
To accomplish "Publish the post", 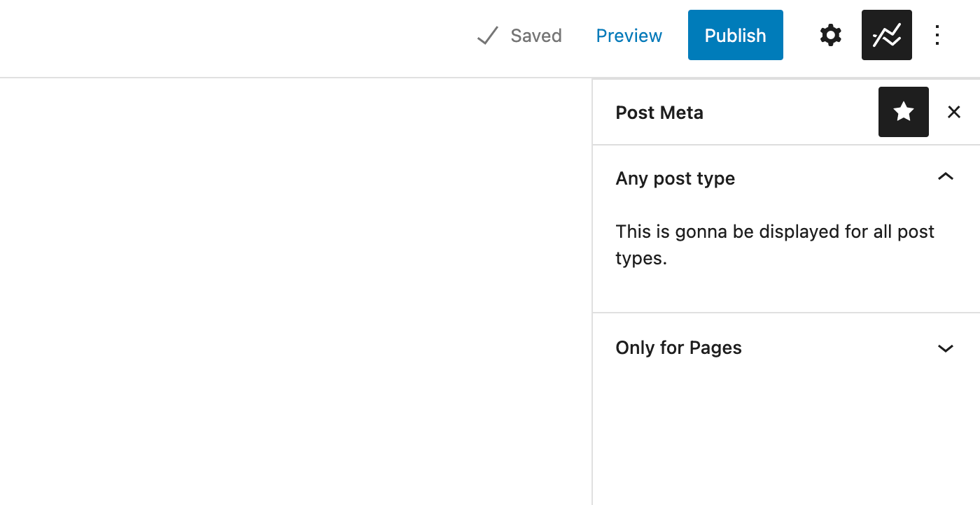I will [x=735, y=35].
